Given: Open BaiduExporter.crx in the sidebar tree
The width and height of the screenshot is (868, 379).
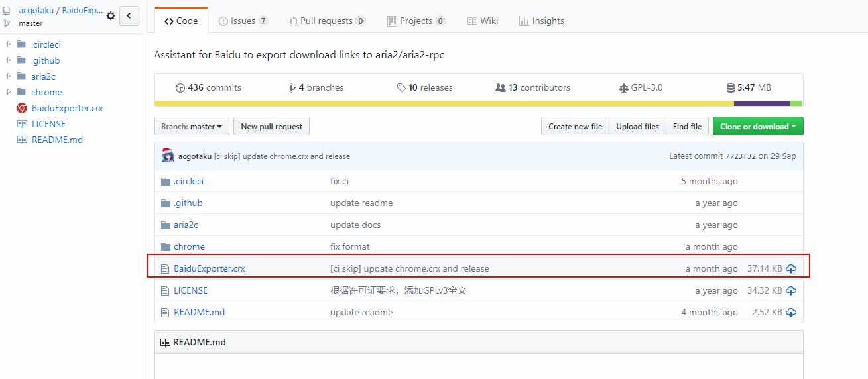Looking at the screenshot, I should coord(67,108).
